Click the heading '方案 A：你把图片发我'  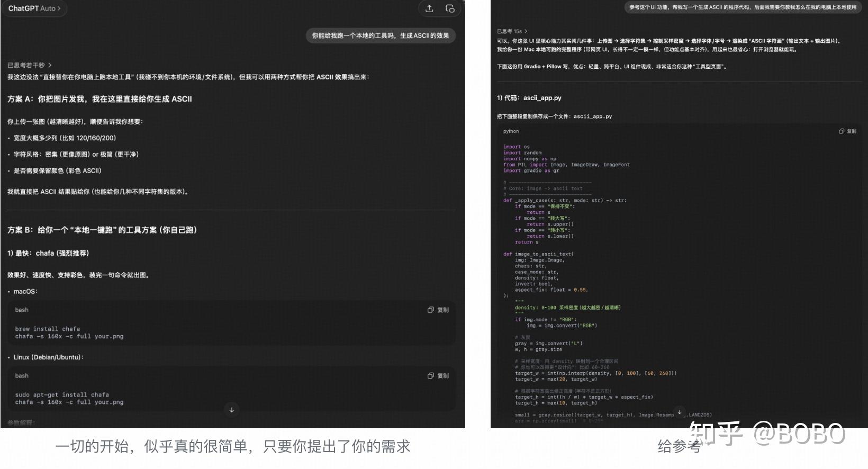coord(100,99)
